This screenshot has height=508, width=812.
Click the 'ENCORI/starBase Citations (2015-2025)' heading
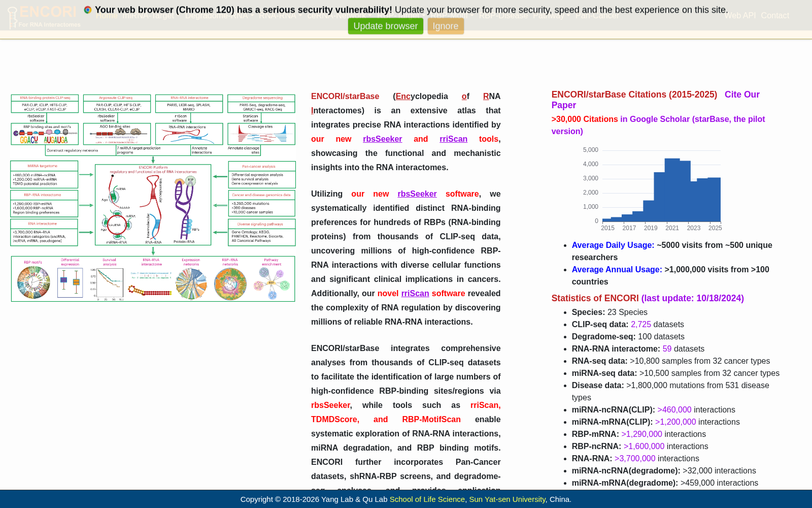634,94
